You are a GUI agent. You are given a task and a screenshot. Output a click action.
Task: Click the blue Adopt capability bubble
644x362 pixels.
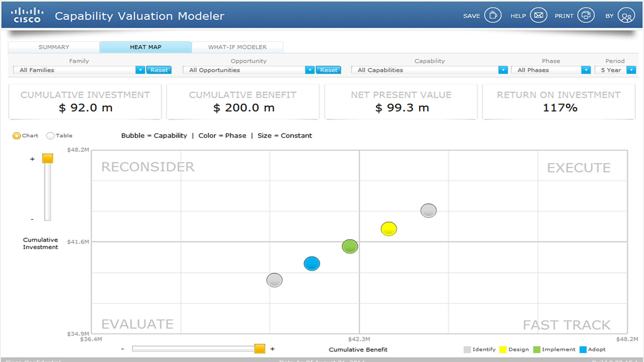coord(311,263)
